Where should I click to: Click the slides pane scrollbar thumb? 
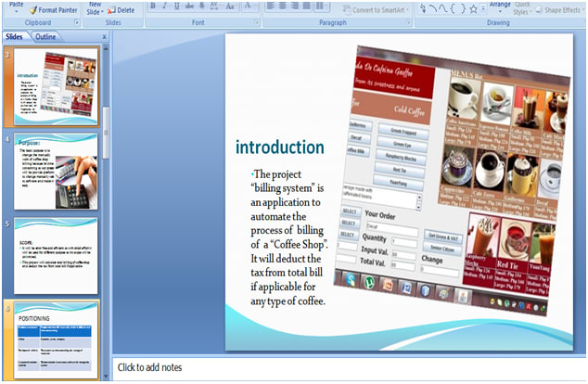pos(106,133)
